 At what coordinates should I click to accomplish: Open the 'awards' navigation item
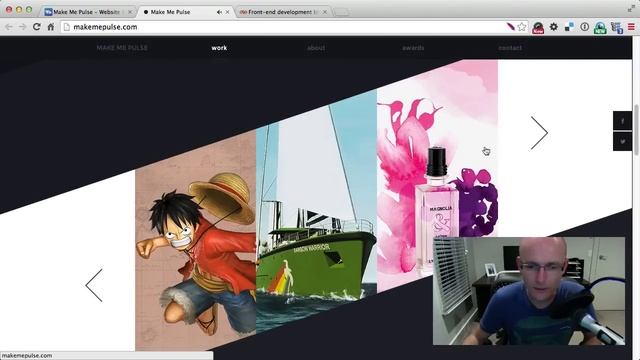(x=413, y=48)
